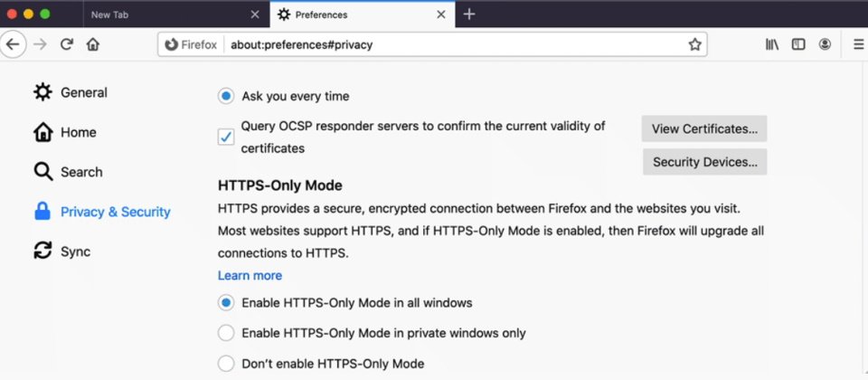The image size is (868, 380).
Task: Bookmark this page with the star icon
Action: 694,44
